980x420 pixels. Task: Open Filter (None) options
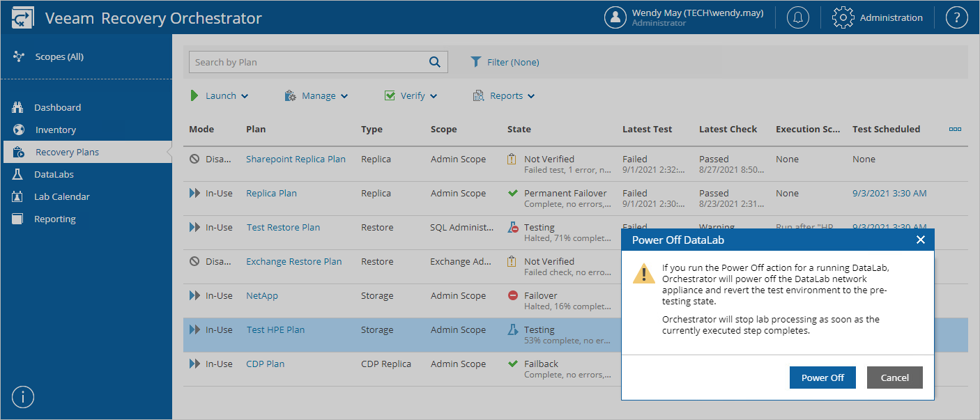(505, 62)
